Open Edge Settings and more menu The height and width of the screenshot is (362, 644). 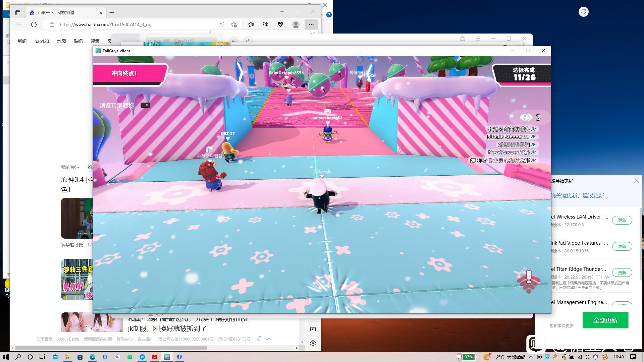pyautogui.click(x=311, y=24)
